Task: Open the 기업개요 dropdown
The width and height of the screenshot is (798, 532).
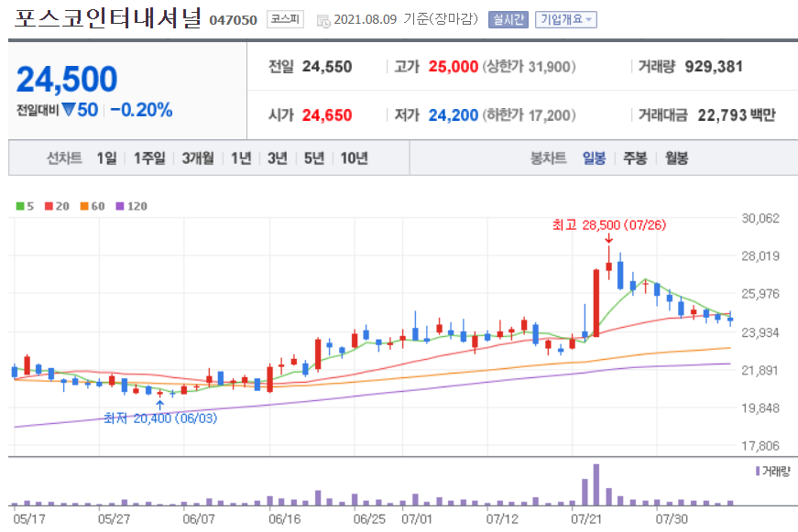Action: [x=566, y=20]
